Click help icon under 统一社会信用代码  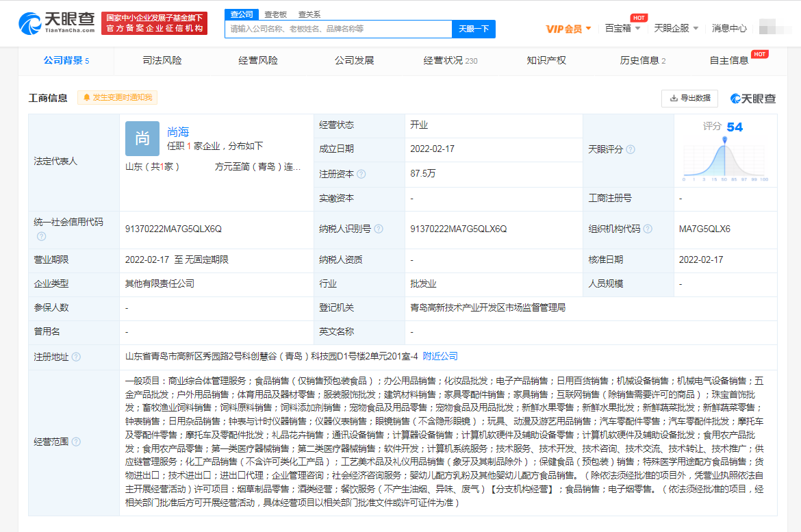tap(41, 236)
